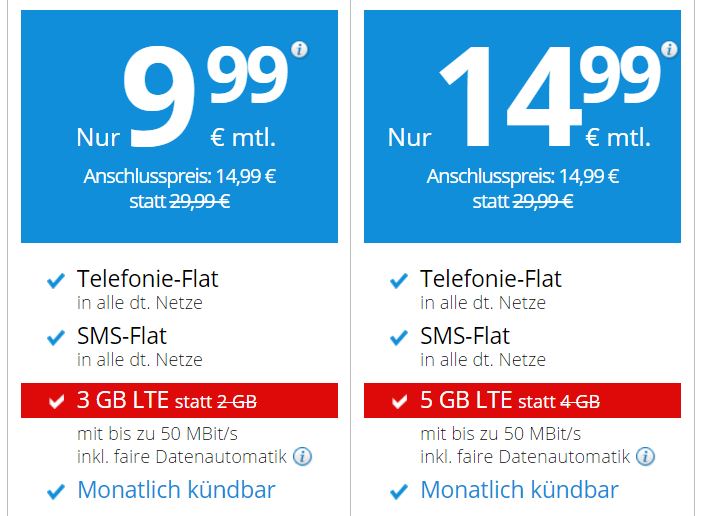This screenshot has height=516, width=702.
Task: Click Monatlich kündbar checkmark in left plan
Action: pyautogui.click(x=56, y=491)
